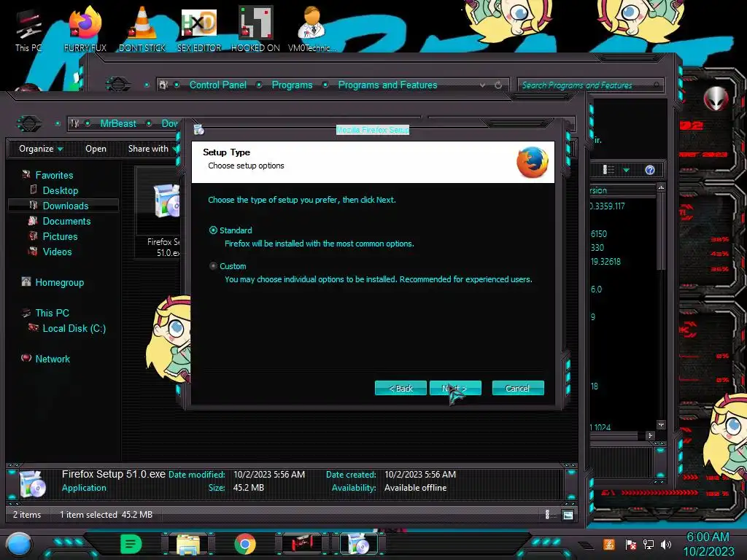Viewport: 747px width, 560px height.
Task: Open help in Programs and Features window
Action: 650,170
